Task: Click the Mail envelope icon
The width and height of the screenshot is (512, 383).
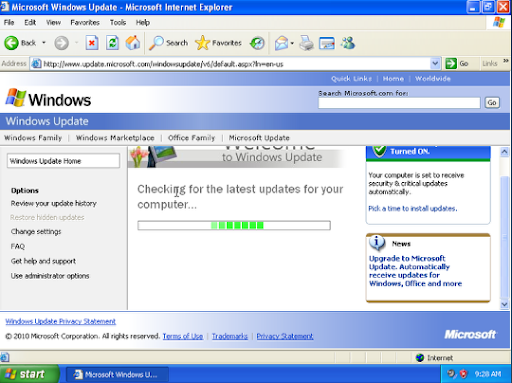Action: click(281, 43)
